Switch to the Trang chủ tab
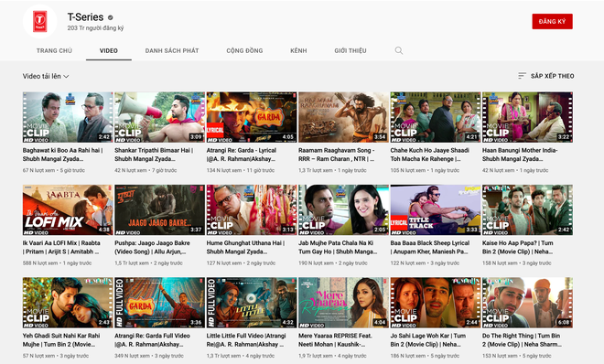604x364 pixels. [x=54, y=50]
